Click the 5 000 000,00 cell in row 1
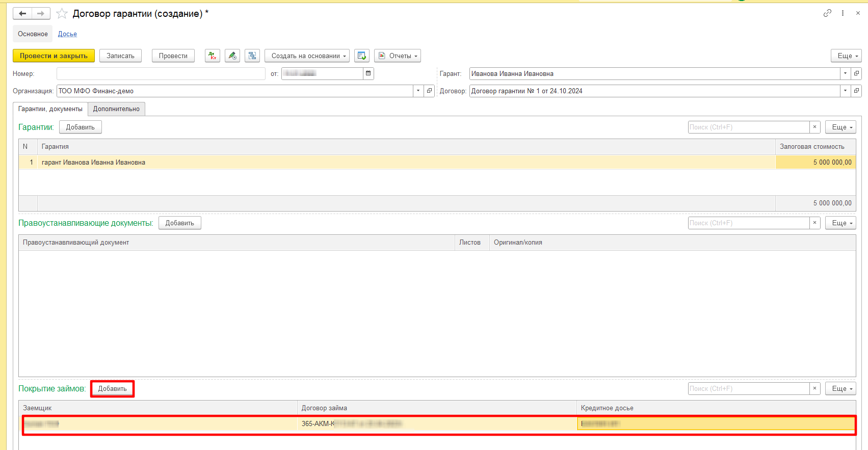 (816, 162)
